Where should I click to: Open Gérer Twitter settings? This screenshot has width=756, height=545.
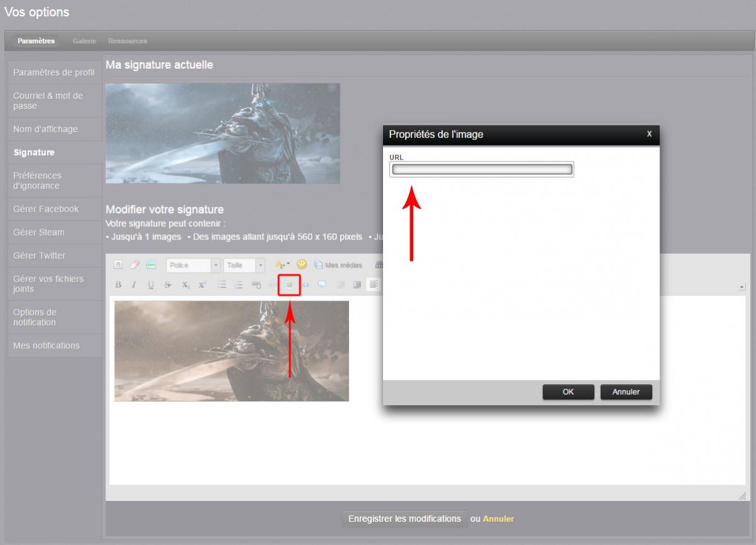coord(55,256)
